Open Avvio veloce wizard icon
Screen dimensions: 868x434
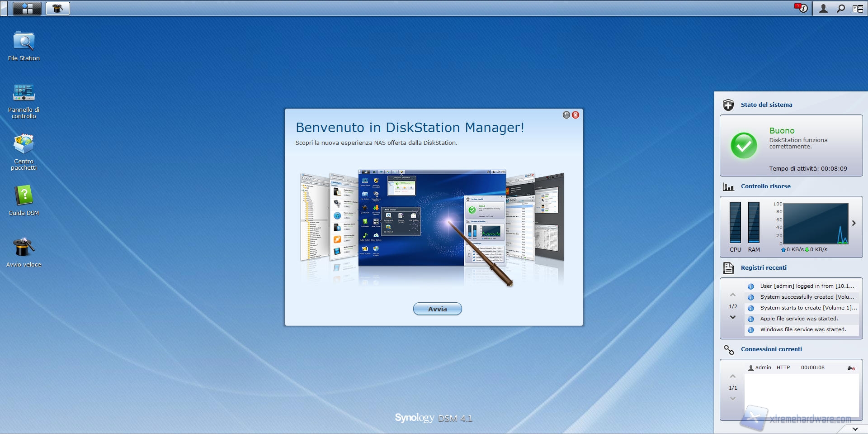(24, 248)
